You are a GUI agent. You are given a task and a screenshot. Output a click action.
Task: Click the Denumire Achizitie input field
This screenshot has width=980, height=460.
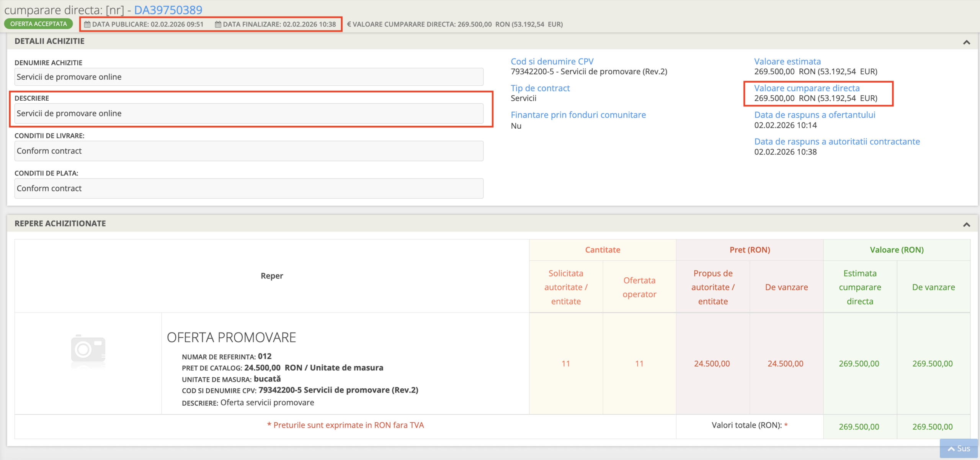point(249,77)
